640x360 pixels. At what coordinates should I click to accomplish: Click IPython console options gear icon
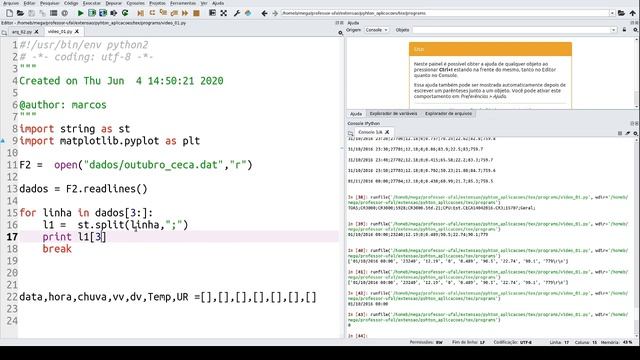pos(635,133)
